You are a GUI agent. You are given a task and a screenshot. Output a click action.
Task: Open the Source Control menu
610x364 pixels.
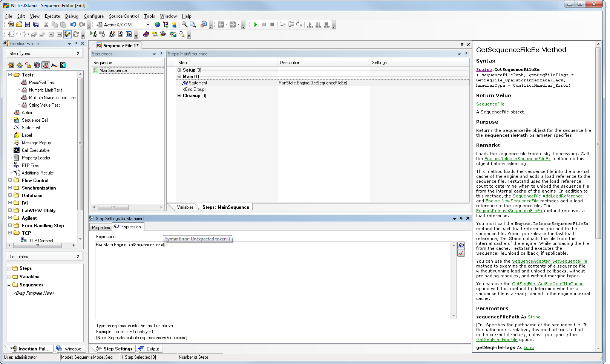124,16
